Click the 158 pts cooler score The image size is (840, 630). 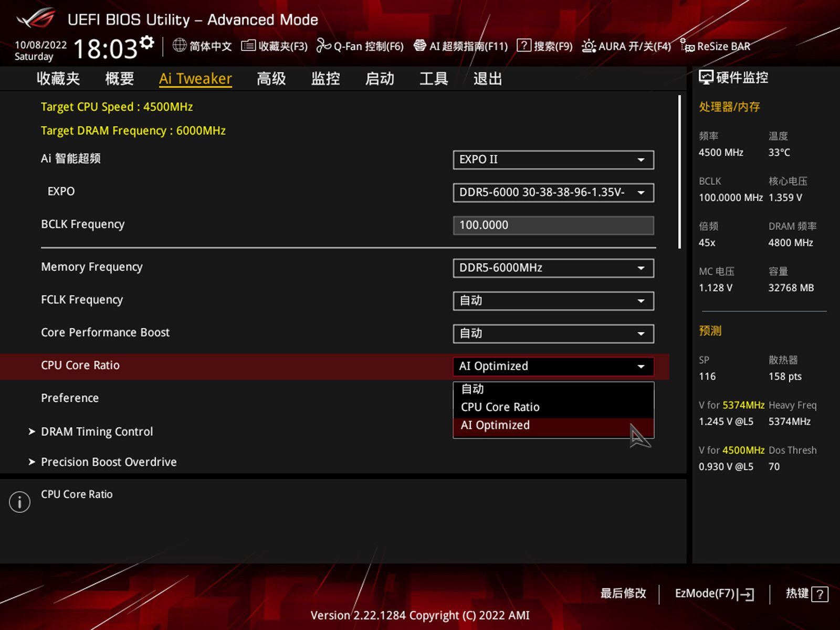(785, 376)
